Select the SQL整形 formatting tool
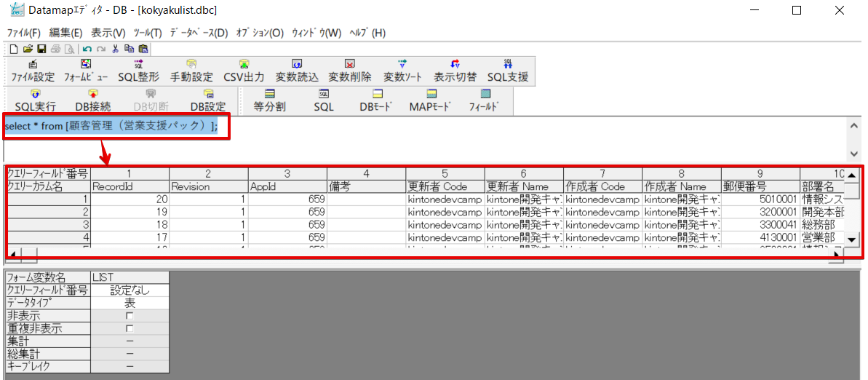The height and width of the screenshot is (380, 868). click(138, 71)
